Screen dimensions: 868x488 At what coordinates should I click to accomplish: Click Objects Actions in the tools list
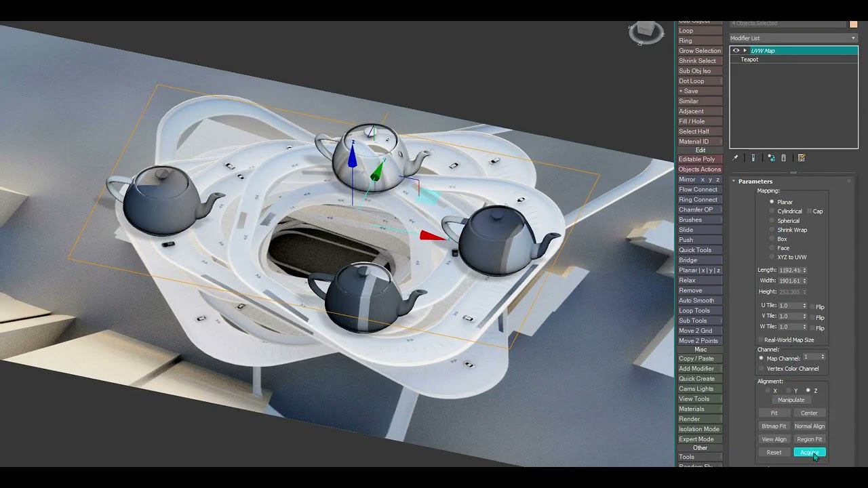click(700, 169)
